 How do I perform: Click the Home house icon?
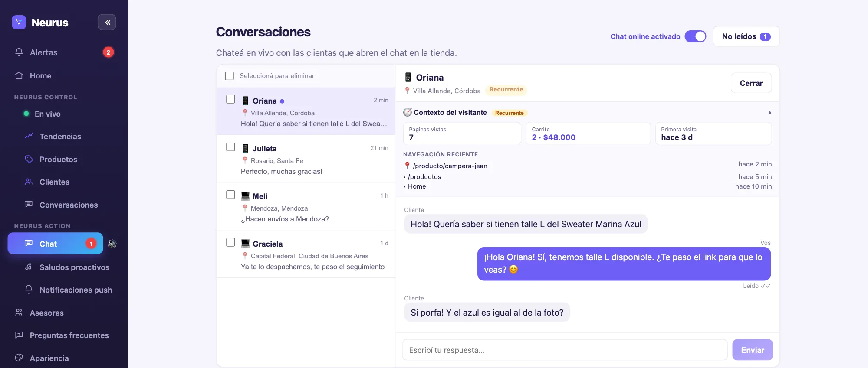[19, 75]
